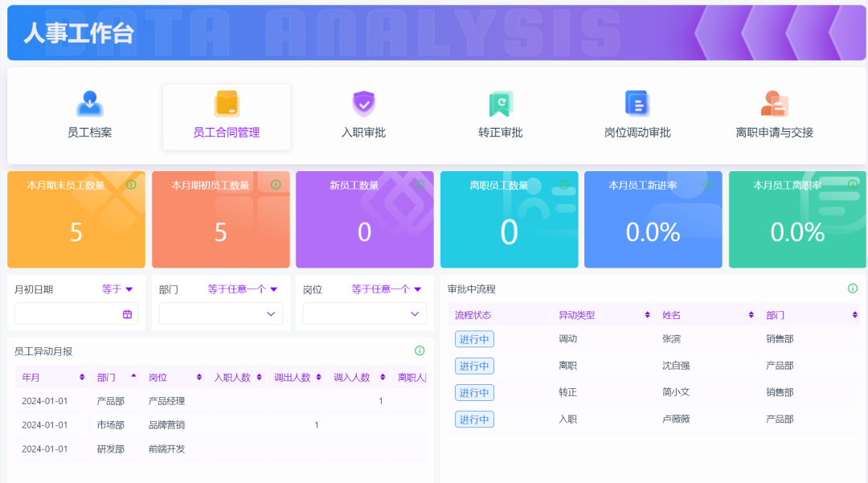Viewport: 868px width, 483px height.
Task: Click the 员工档案 icon
Action: click(x=90, y=104)
